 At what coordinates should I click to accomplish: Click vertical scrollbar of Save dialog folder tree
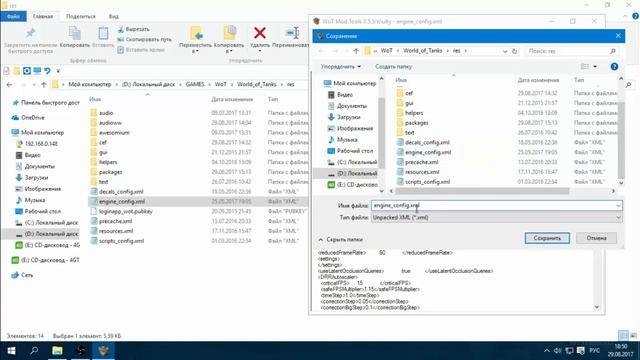click(382, 133)
